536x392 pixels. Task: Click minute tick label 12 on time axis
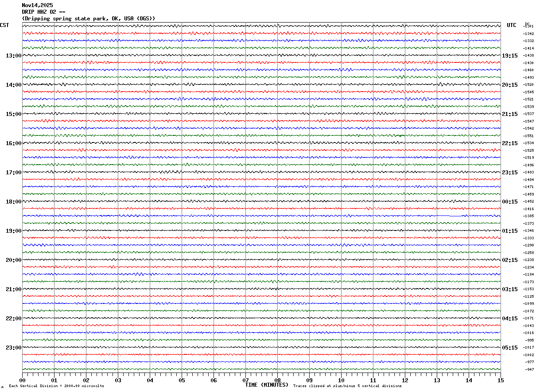[405, 380]
